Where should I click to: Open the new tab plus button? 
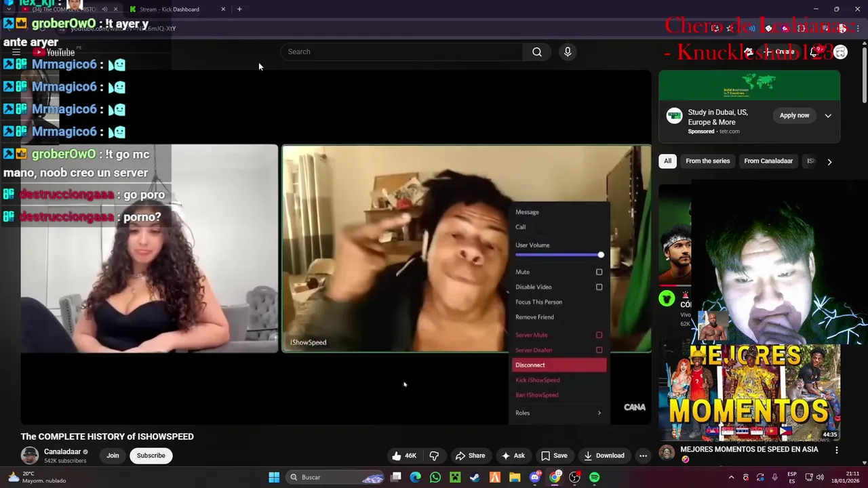[239, 9]
